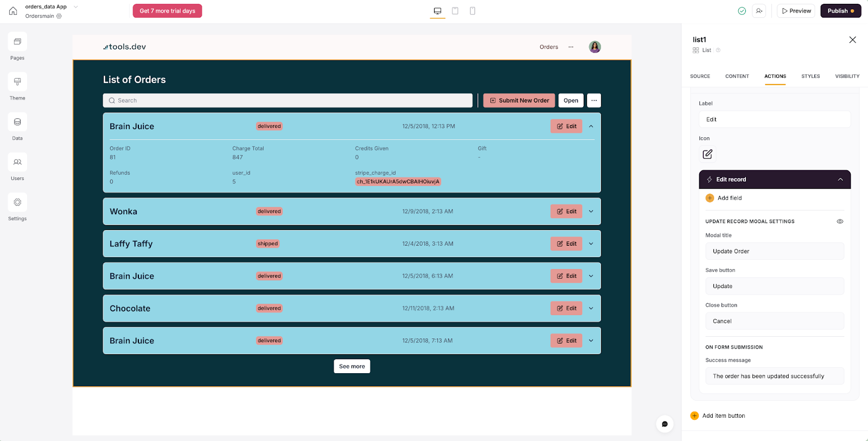The height and width of the screenshot is (441, 868).
Task: Collapse the first Brain Juice order row
Action: click(591, 126)
